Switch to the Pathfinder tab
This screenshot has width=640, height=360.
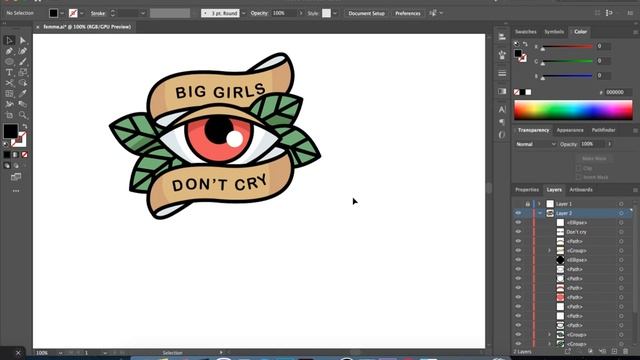[x=603, y=130]
